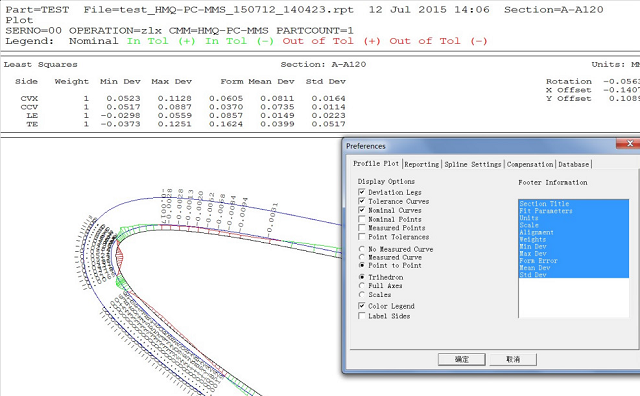Click TE Form value 0.1624

226,124
